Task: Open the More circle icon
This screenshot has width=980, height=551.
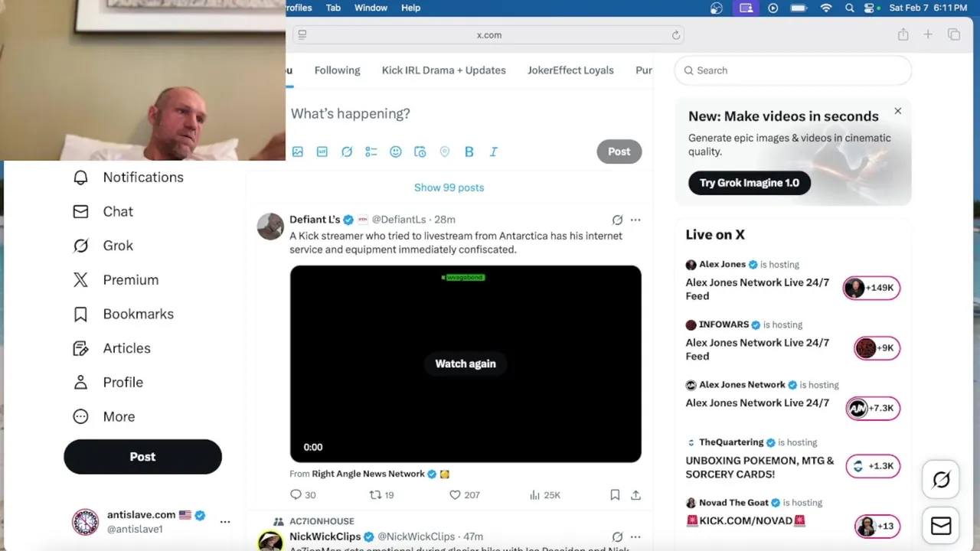Action: 80,416
